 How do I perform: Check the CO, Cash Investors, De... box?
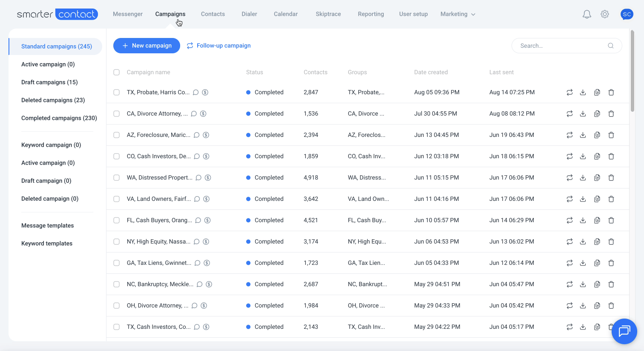[116, 156]
